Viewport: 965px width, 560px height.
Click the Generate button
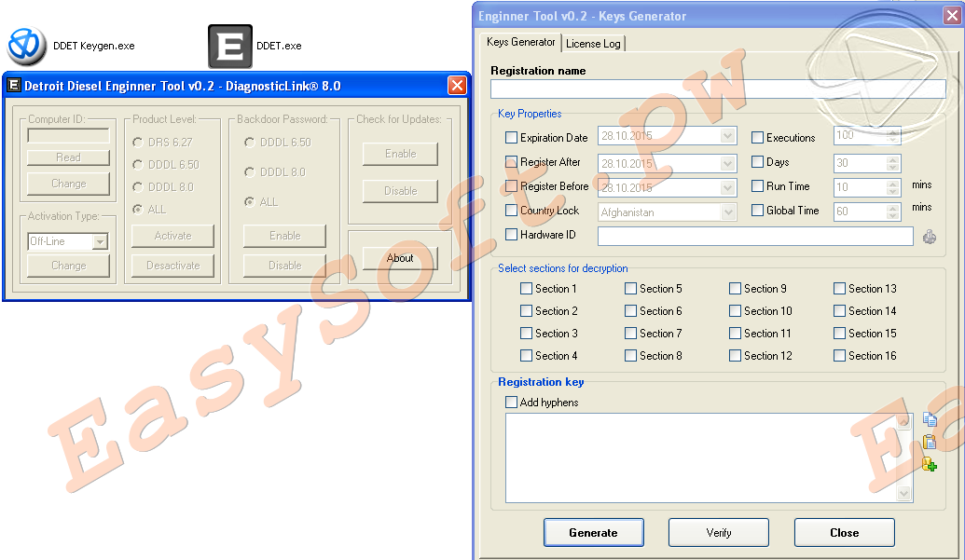tap(593, 532)
